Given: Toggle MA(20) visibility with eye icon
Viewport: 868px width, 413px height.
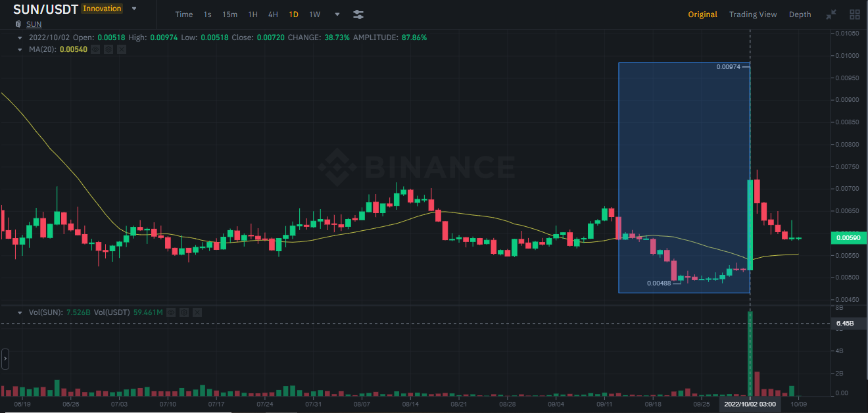Looking at the screenshot, I should click(x=95, y=49).
